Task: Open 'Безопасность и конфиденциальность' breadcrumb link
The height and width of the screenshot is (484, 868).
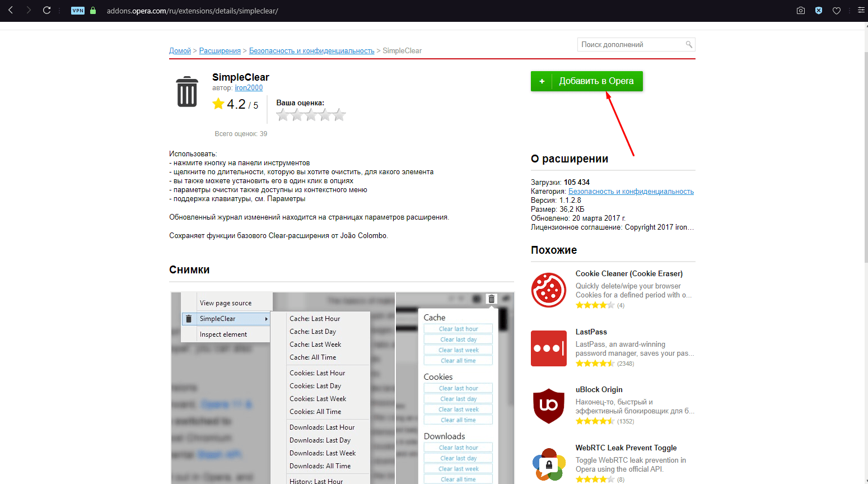Action: tap(312, 50)
